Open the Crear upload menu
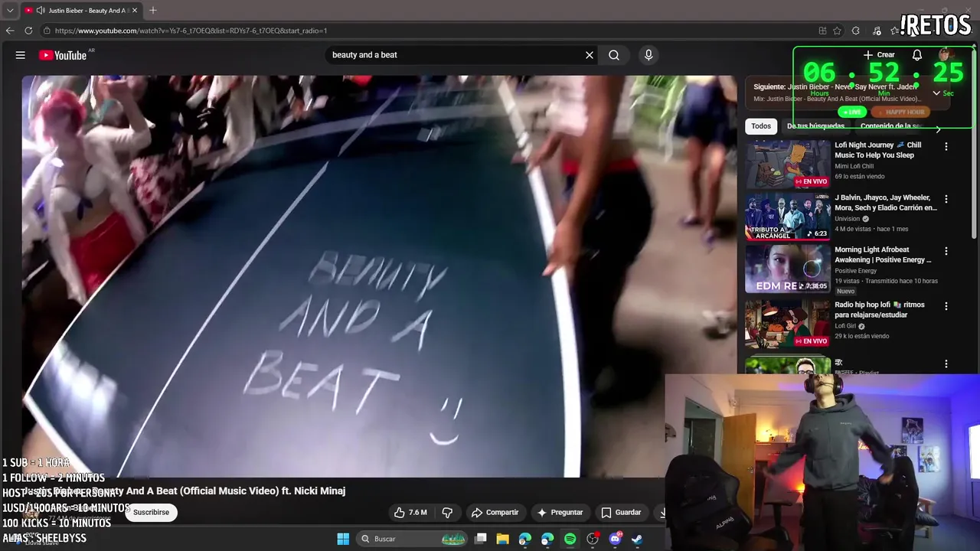Screen dimensions: 980x551 (x=879, y=55)
